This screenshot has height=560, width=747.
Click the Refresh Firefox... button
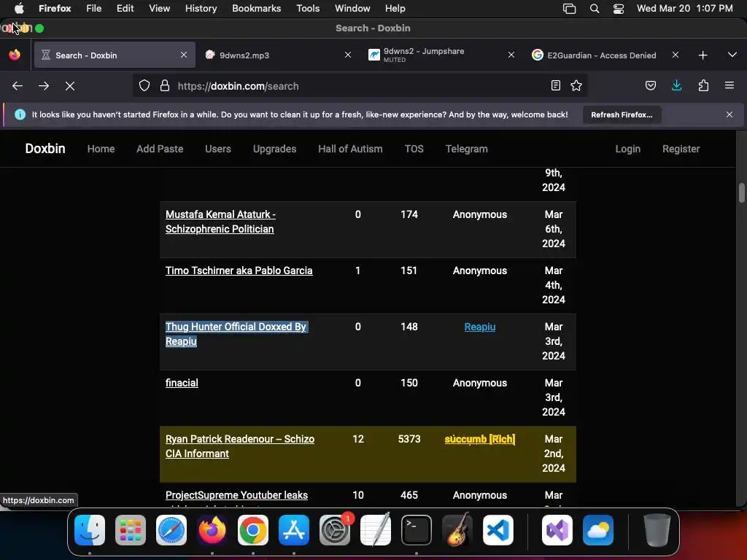pos(622,114)
